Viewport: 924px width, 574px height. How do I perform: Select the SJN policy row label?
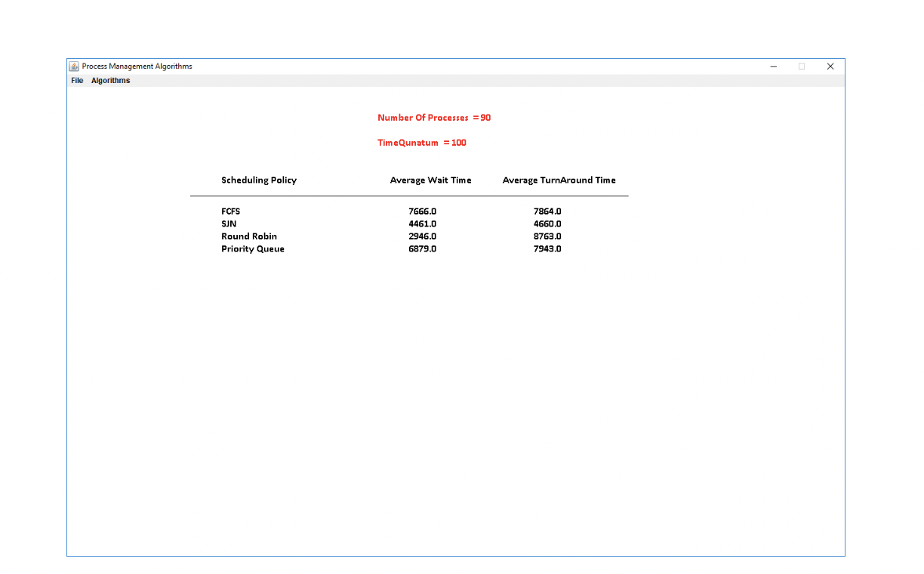pos(229,224)
